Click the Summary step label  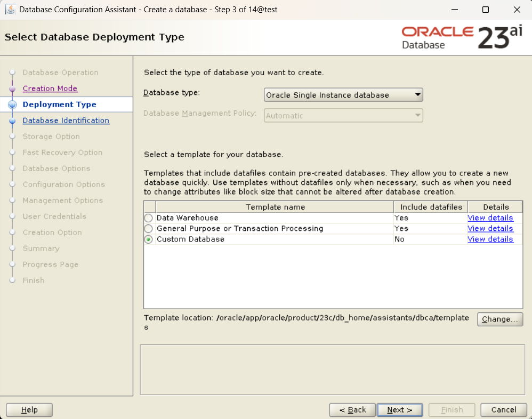click(41, 248)
